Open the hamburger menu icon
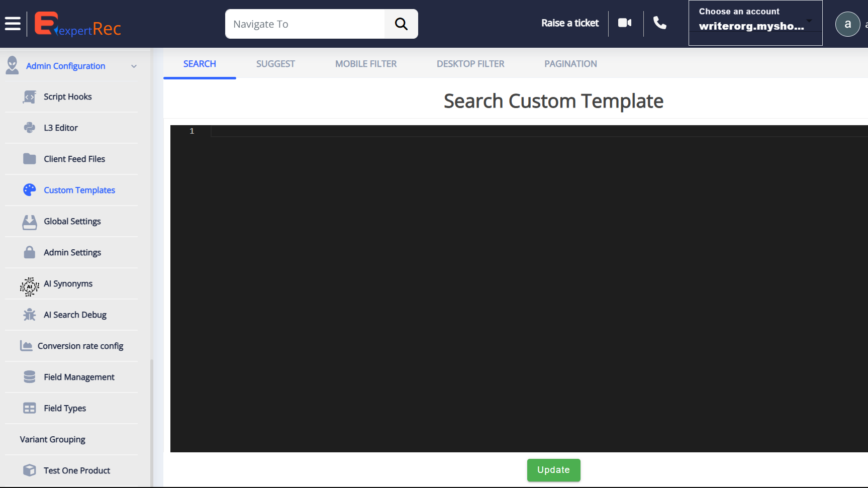This screenshot has width=868, height=488. [x=13, y=24]
